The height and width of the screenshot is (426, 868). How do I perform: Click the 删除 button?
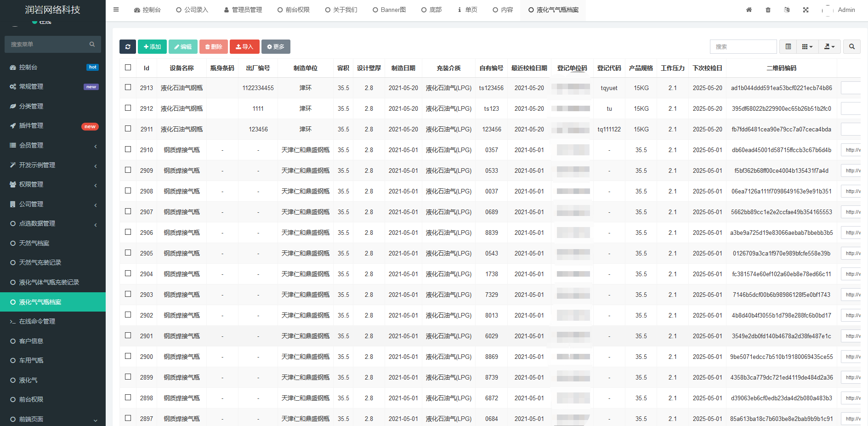click(x=214, y=46)
